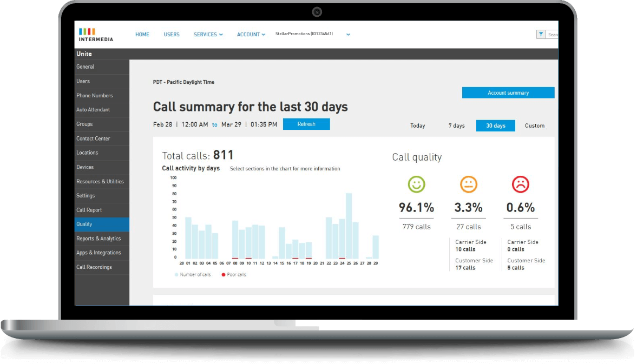
Task: View the Account summary
Action: (x=508, y=92)
